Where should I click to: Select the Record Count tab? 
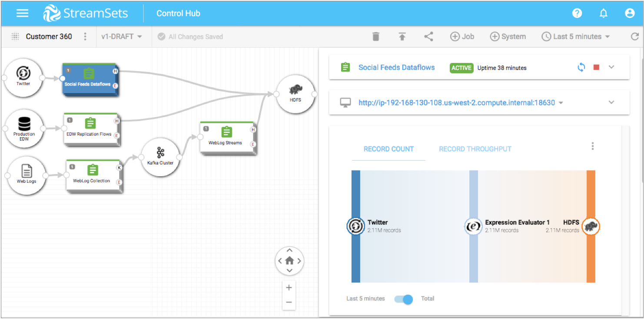tap(388, 149)
